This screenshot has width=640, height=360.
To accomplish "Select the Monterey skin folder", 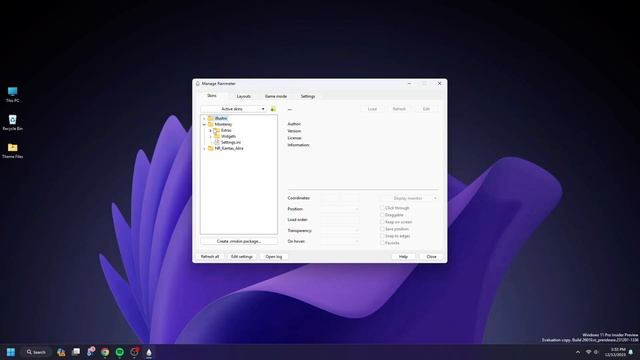I will [223, 124].
